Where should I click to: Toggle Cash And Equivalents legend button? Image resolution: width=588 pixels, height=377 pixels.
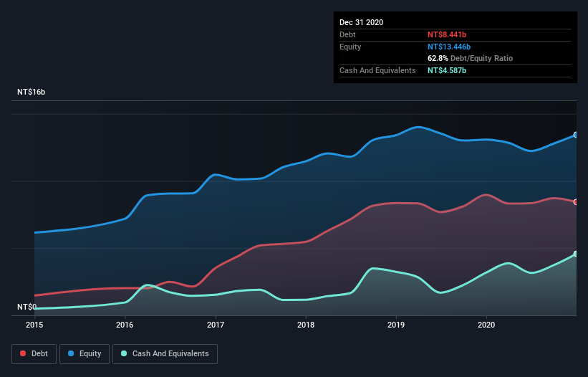click(x=165, y=354)
